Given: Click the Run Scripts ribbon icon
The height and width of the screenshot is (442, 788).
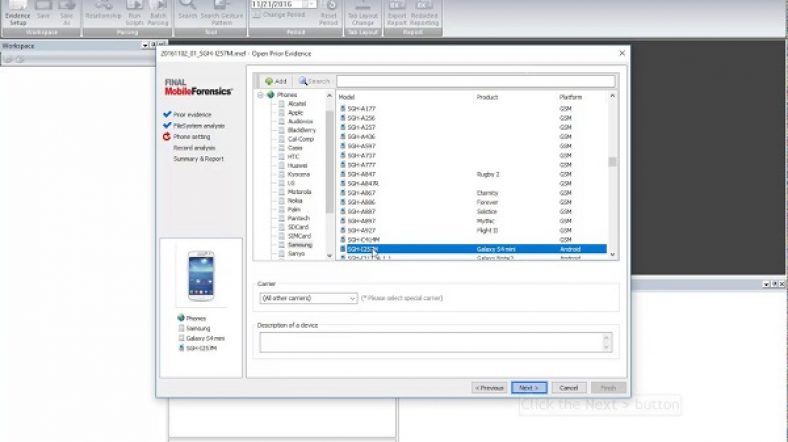Looking at the screenshot, I should tap(135, 13).
